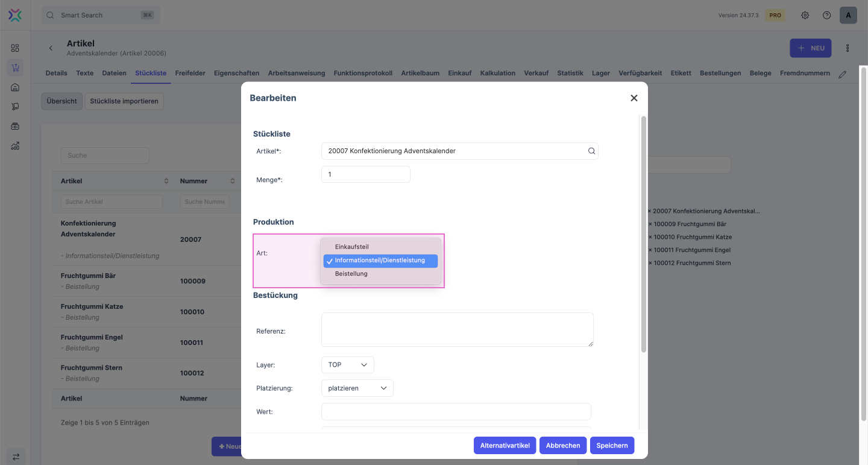Image resolution: width=868 pixels, height=465 pixels.
Task: Switch to the Kalkulation tab
Action: [497, 73]
